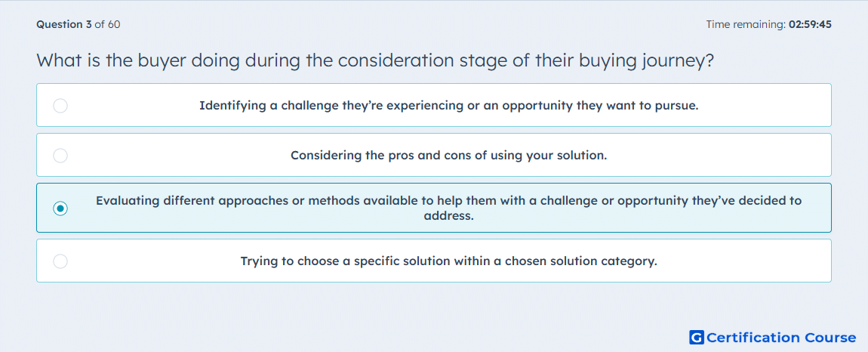
Task: Pick the answer text "Considering the pros and cons of using your solution"
Action: tap(448, 155)
